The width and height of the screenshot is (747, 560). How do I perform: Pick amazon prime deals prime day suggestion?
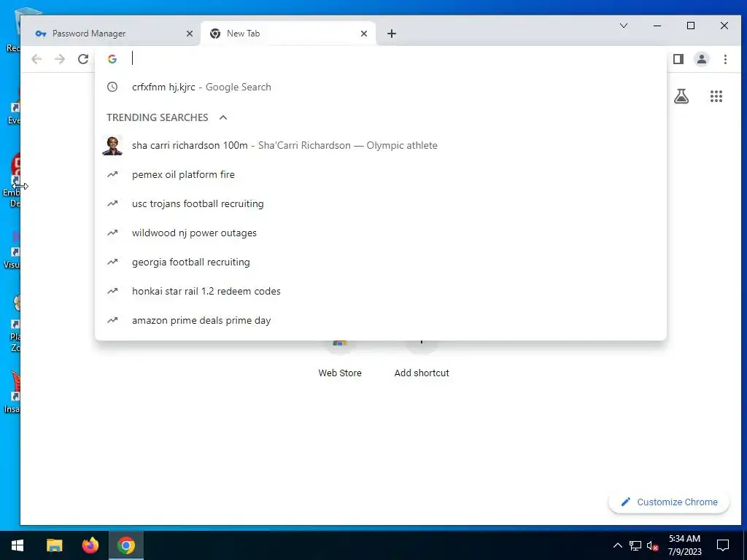(381, 321)
